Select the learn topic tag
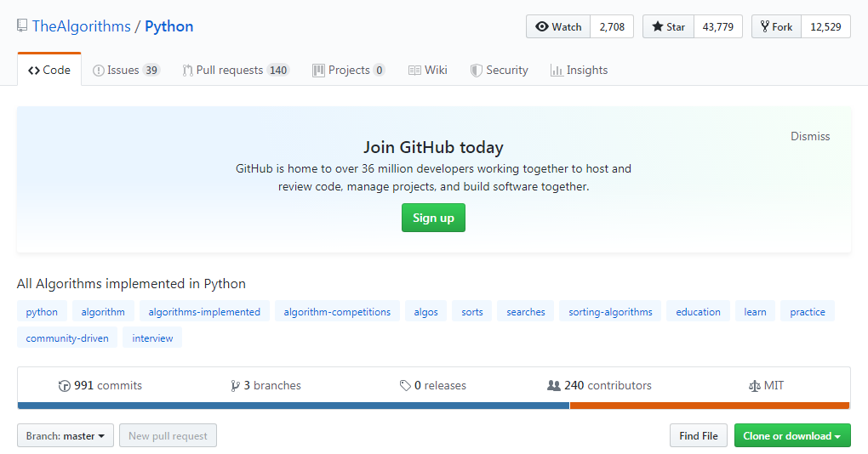The image size is (868, 454). pos(755,311)
